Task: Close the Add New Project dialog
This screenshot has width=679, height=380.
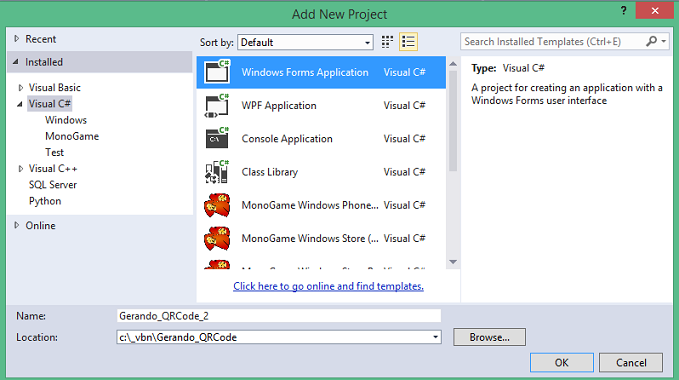Action: [654, 11]
